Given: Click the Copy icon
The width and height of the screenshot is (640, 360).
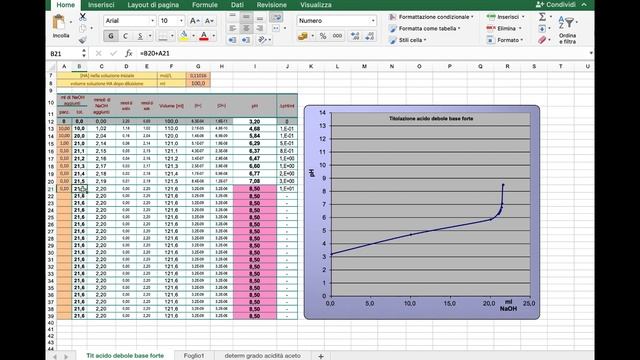Looking at the screenshot, I should tap(83, 29).
